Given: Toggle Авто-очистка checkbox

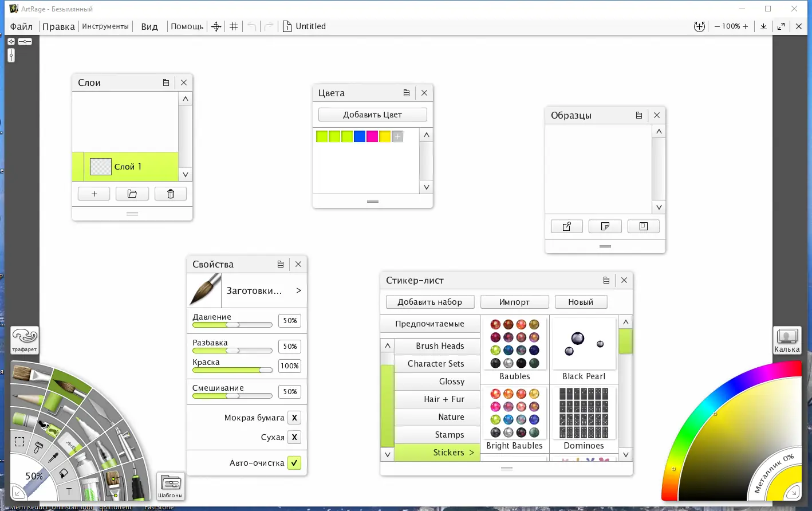Looking at the screenshot, I should coord(294,463).
